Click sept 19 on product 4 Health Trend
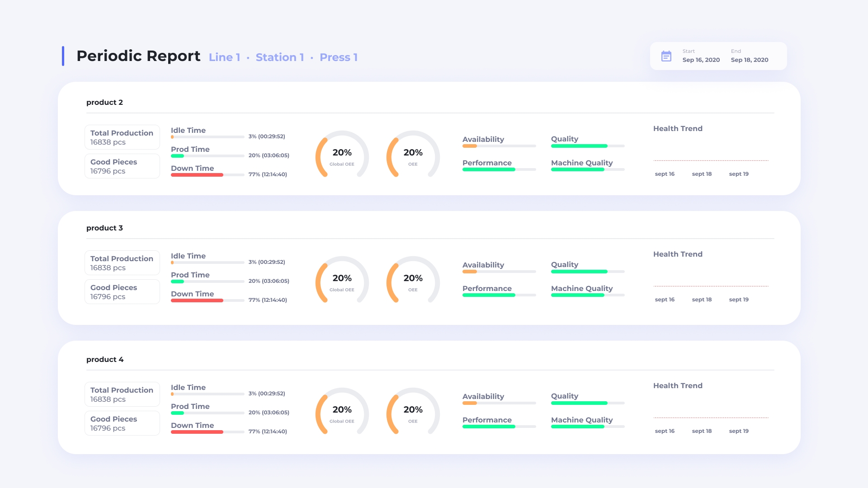868x488 pixels. (739, 431)
